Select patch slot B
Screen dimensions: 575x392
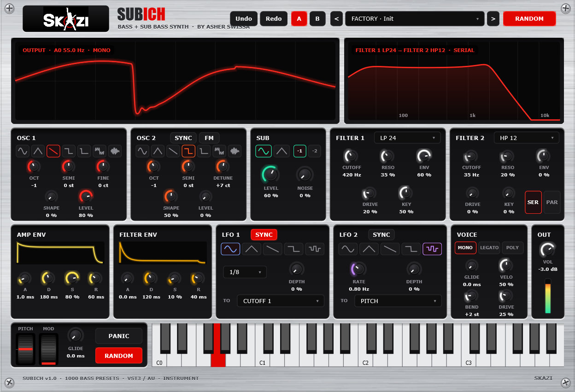[317, 18]
